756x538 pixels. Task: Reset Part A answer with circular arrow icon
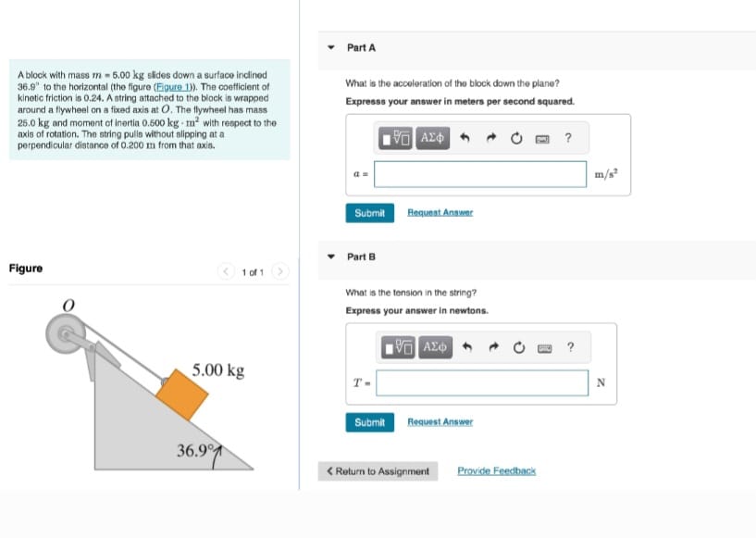click(516, 137)
